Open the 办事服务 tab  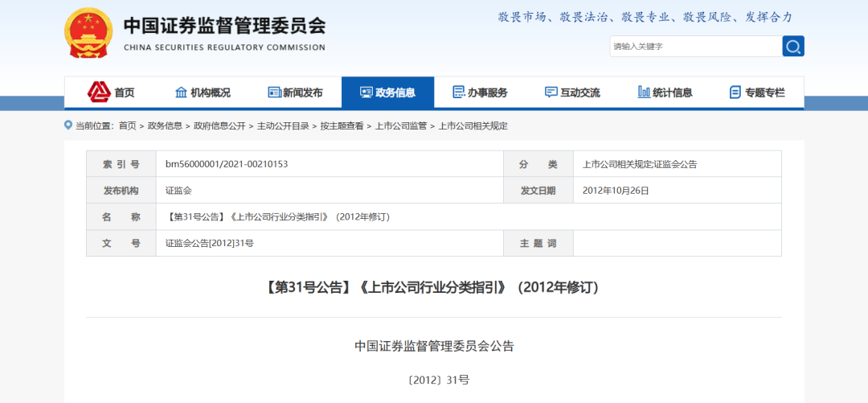tap(481, 93)
